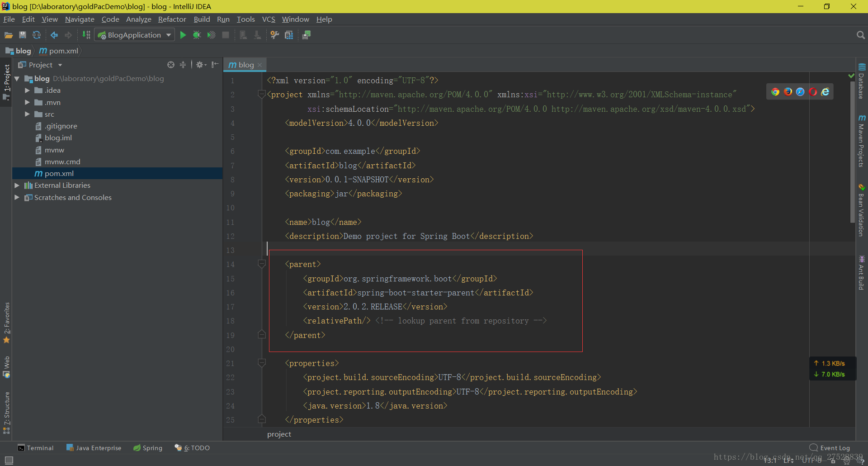Collapse all in Project panel
The width and height of the screenshot is (868, 466).
point(183,65)
